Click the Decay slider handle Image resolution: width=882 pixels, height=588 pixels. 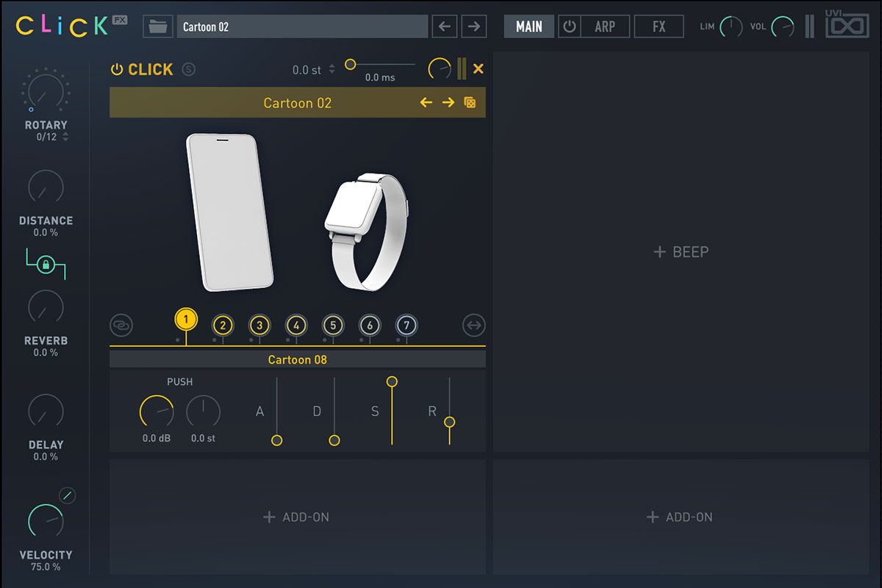pyautogui.click(x=334, y=440)
